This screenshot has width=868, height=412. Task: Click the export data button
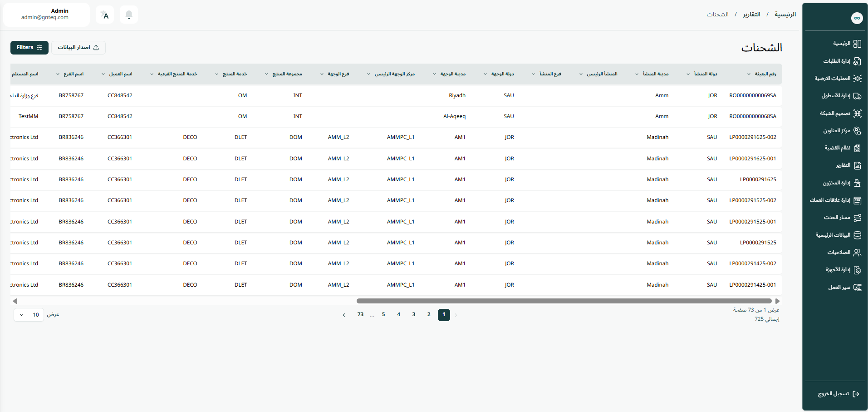click(78, 48)
